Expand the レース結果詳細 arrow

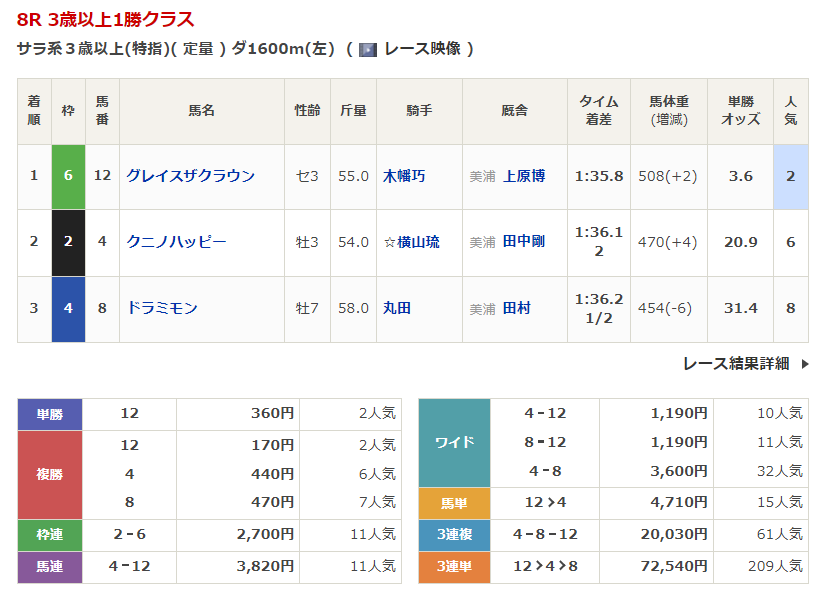805,364
